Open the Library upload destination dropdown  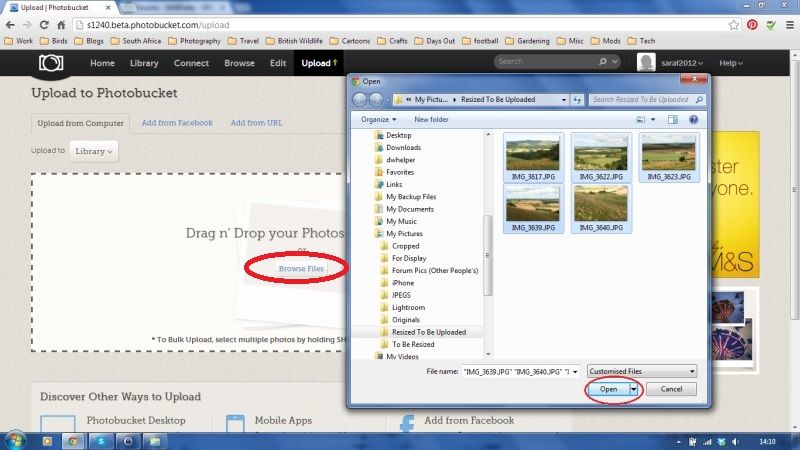[x=93, y=152]
